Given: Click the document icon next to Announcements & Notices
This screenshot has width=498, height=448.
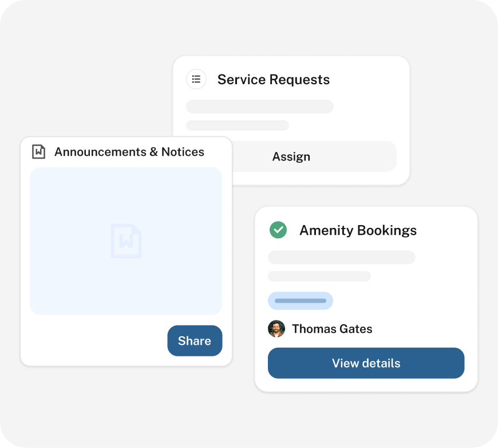Looking at the screenshot, I should point(38,152).
